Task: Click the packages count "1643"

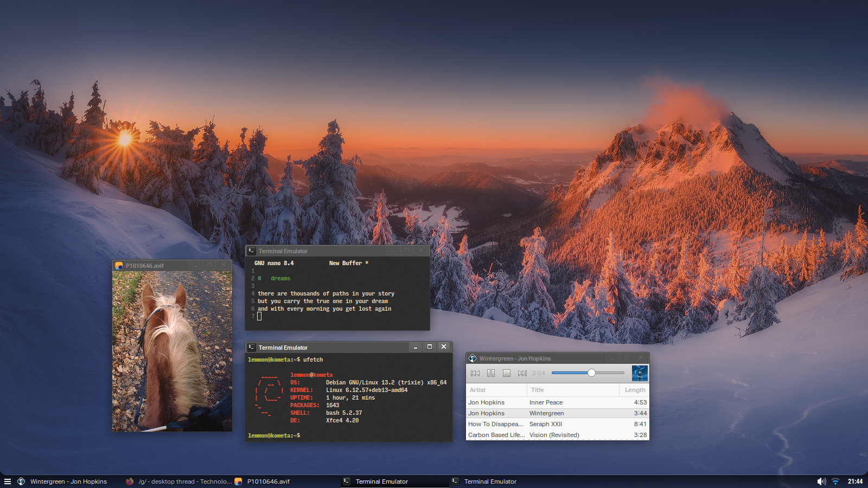Action: pos(333,405)
